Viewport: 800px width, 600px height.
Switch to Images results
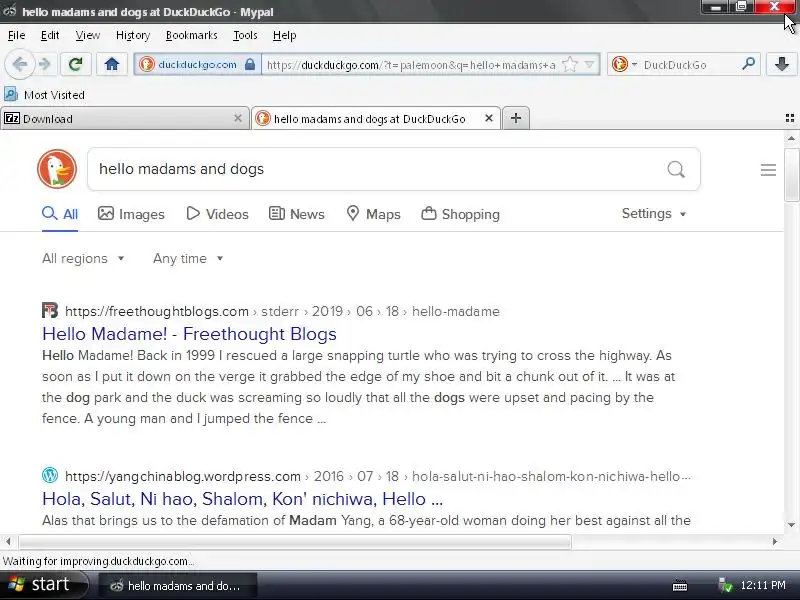pyautogui.click(x=131, y=214)
